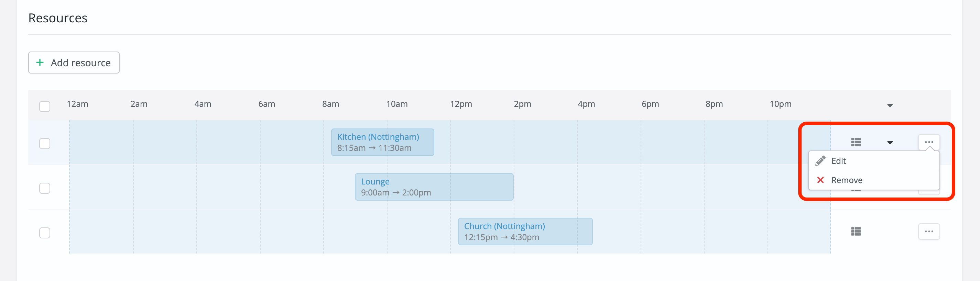980x281 pixels.
Task: Open the ellipsis menu on the Kitchen row
Action: click(929, 142)
